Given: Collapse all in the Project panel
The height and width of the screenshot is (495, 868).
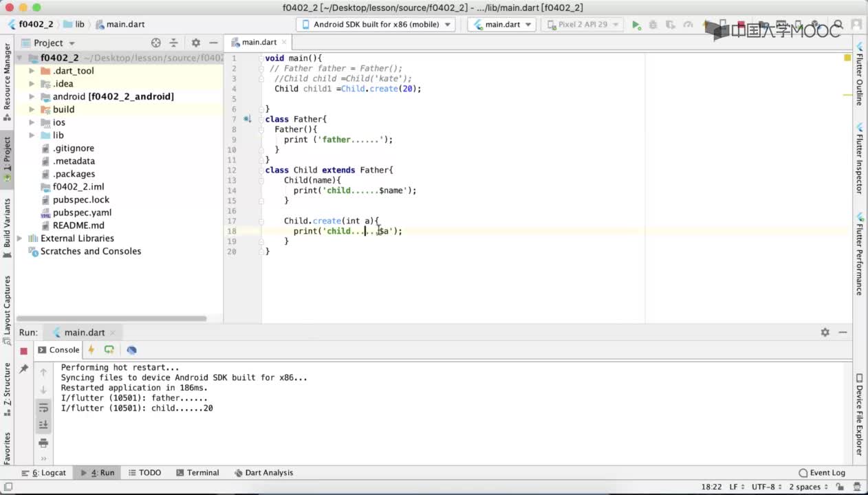Looking at the screenshot, I should 173,43.
